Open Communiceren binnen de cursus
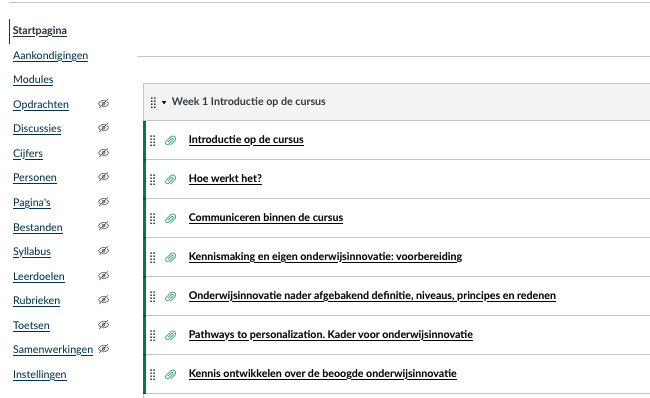 point(266,218)
